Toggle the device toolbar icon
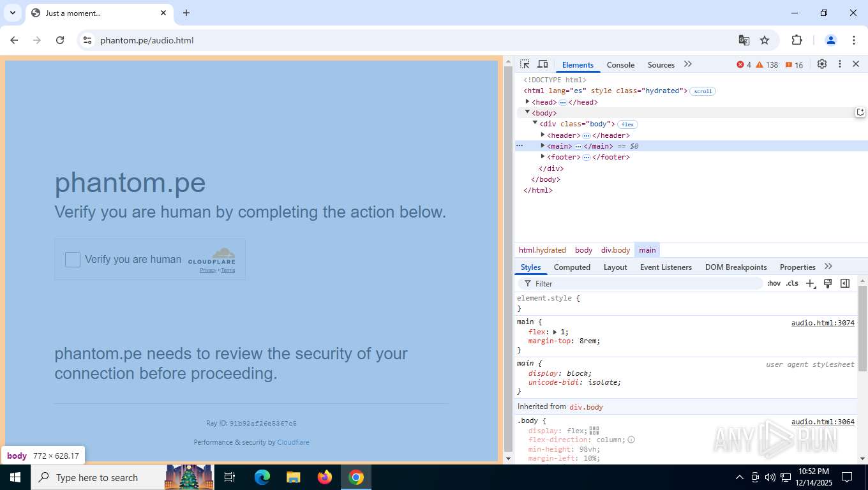Image resolution: width=868 pixels, height=490 pixels. coord(542,64)
